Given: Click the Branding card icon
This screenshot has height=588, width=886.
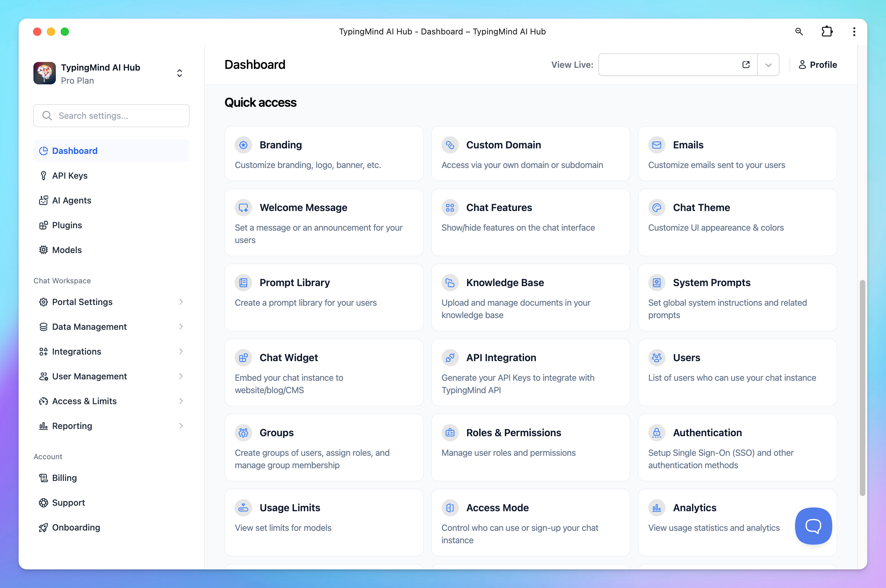Looking at the screenshot, I should pos(243,145).
